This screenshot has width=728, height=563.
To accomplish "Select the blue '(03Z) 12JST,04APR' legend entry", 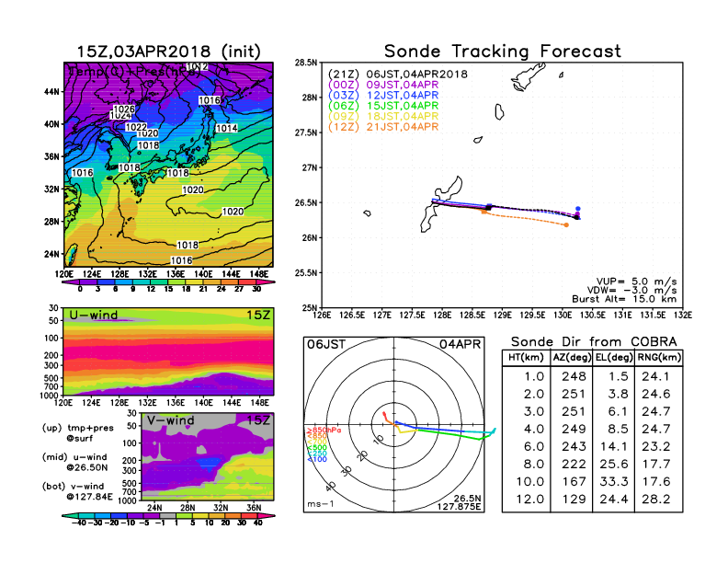I will (x=383, y=96).
